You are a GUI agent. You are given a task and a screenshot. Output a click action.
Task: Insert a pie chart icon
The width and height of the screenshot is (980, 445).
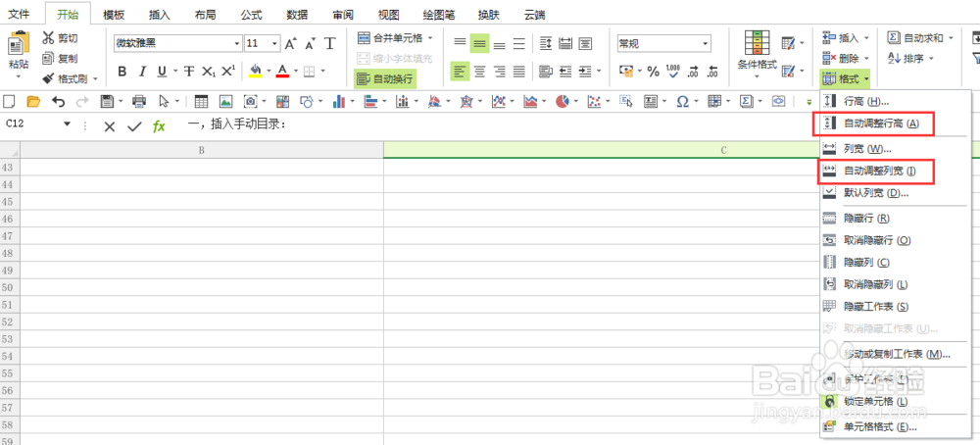[562, 101]
